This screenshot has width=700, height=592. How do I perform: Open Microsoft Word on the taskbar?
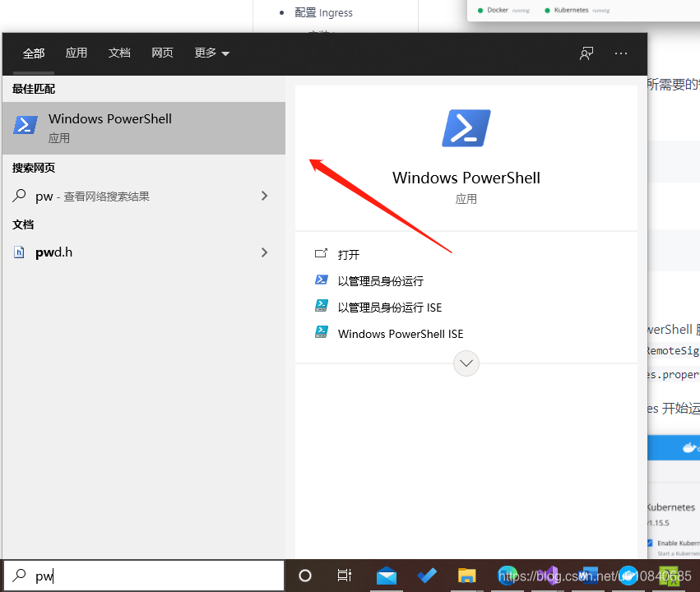coord(588,576)
